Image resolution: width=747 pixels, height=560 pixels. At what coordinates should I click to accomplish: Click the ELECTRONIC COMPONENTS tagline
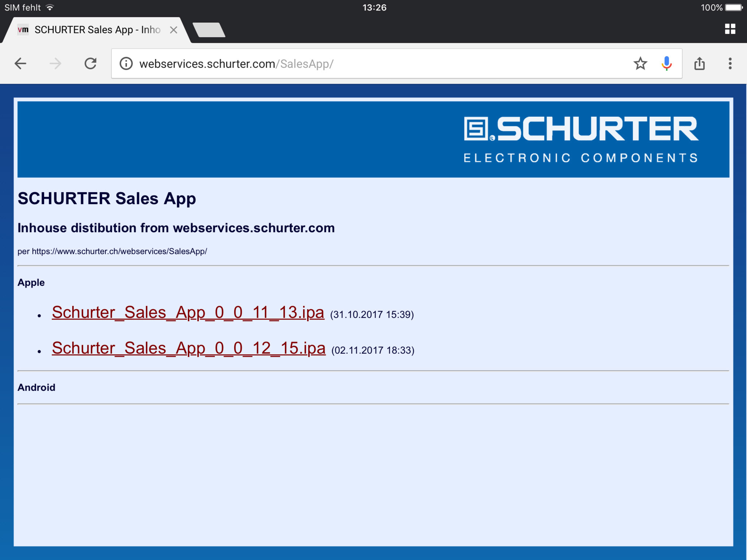(x=581, y=158)
